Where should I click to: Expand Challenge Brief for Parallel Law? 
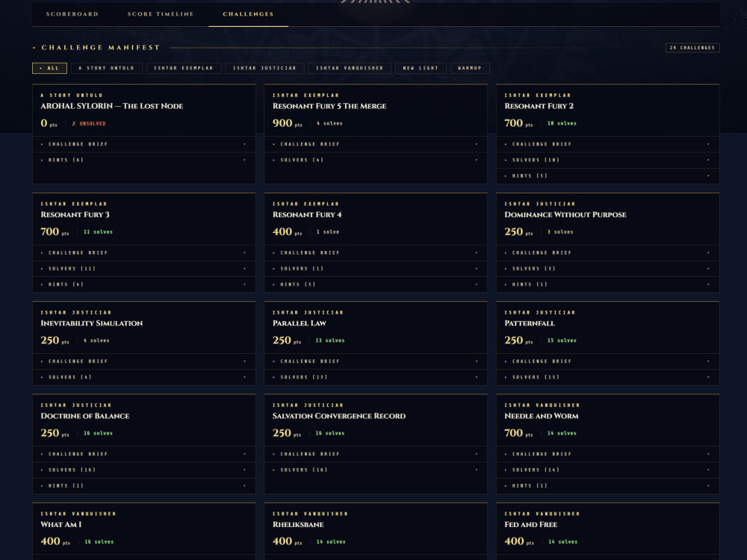coord(376,361)
